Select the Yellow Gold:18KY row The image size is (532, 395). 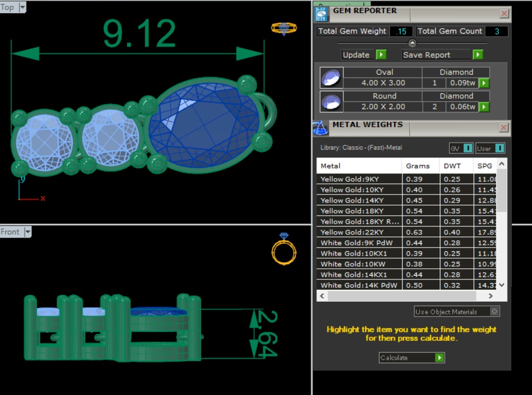pos(406,210)
